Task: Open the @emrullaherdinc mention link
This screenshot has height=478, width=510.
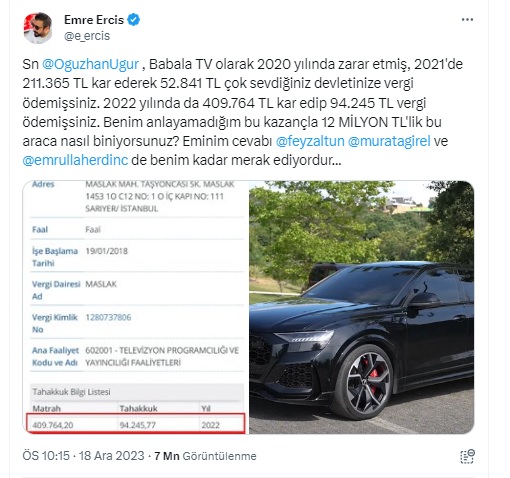Action: 75,160
